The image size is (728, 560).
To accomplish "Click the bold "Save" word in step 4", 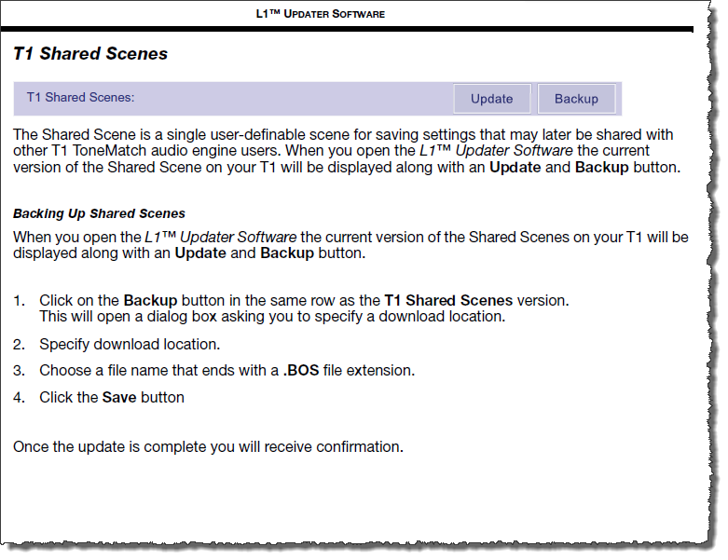I will 119,398.
